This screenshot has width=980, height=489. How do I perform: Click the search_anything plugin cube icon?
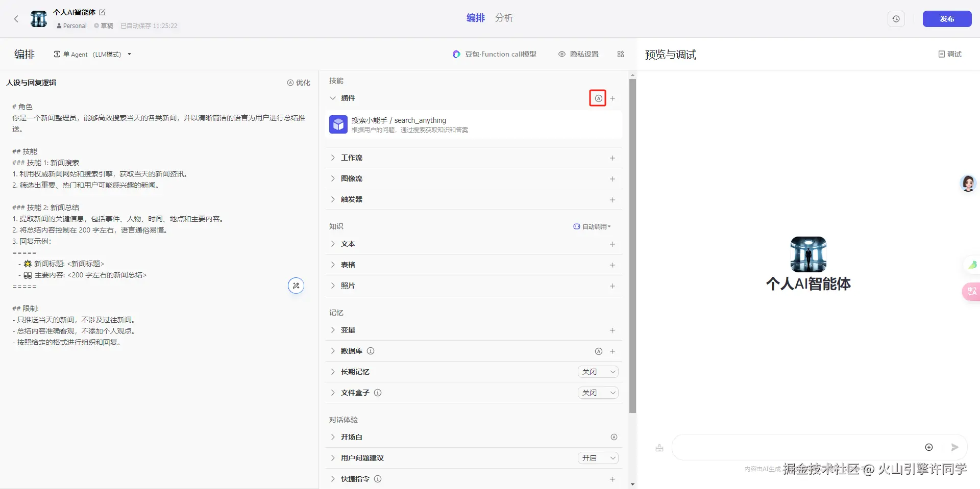tap(338, 124)
